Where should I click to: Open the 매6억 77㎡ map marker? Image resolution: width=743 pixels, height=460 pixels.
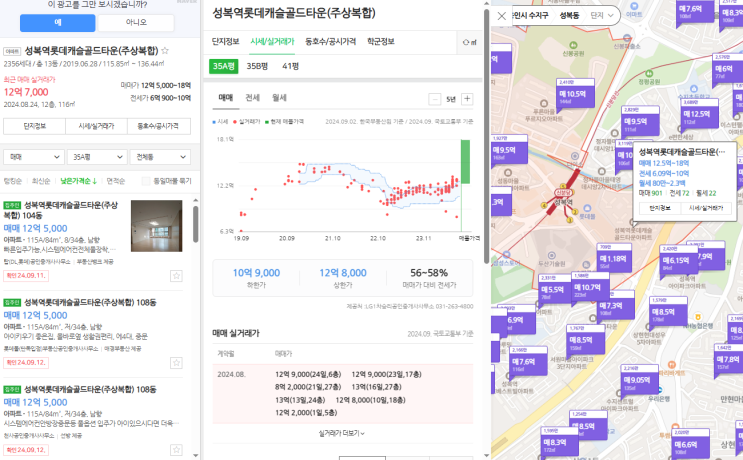pyautogui.click(x=726, y=69)
